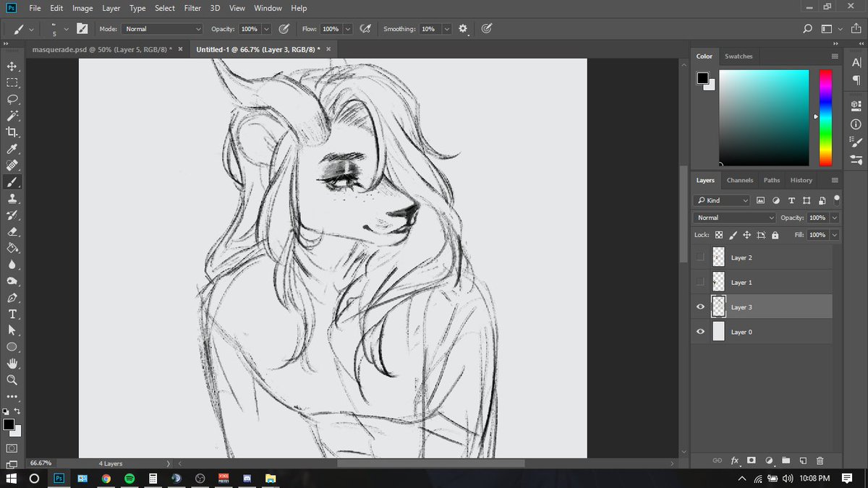Open the Smoothing dropdown arrow

(446, 29)
